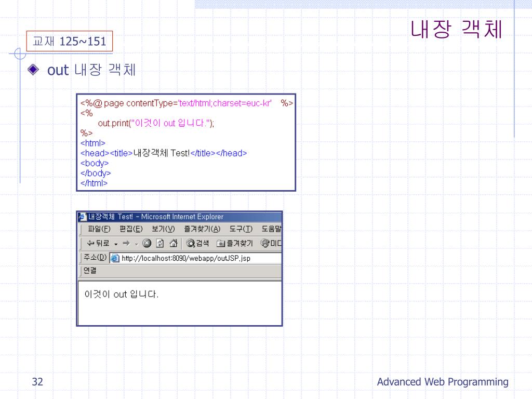The width and height of the screenshot is (532, 399).
Task: Click the 'Advanced Web Programming' footer
Action: [x=443, y=382]
